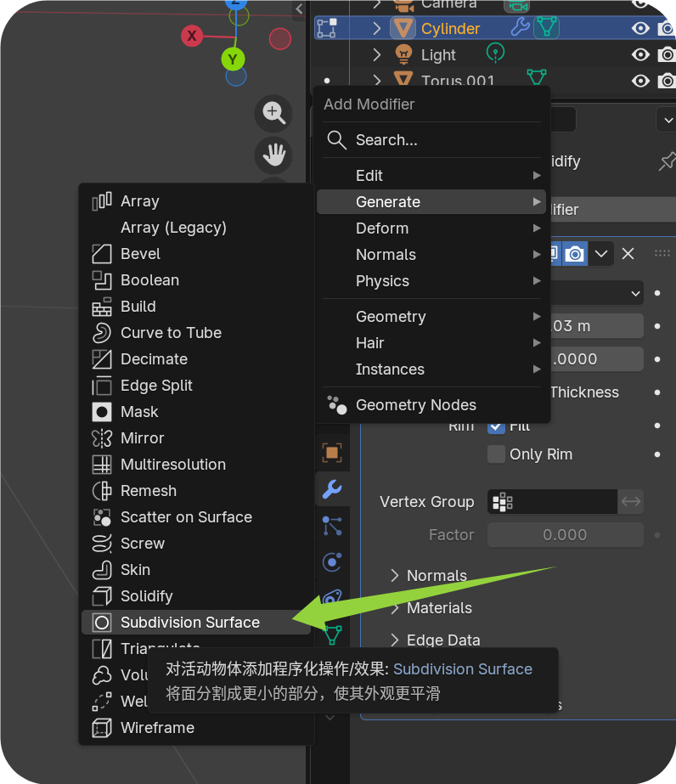Viewport: 676px width, 784px height.
Task: Click the Vertex Group invert arrows button
Action: 630,502
